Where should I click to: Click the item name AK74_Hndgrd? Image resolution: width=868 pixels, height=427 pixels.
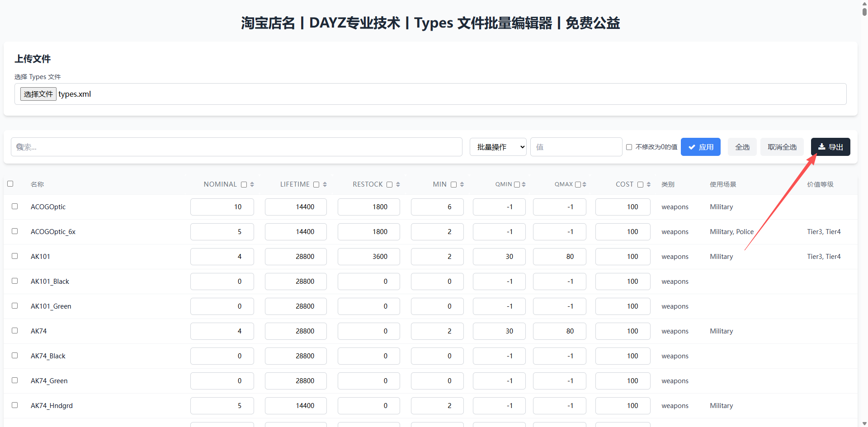click(52, 406)
